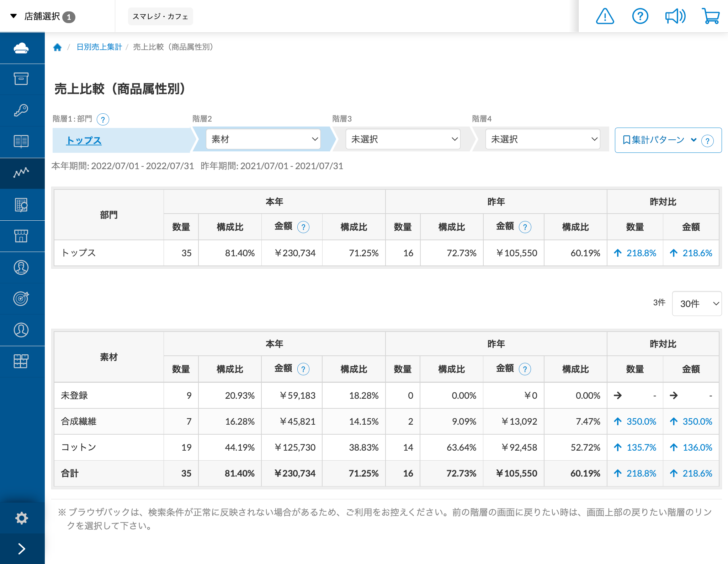Open settings gear in sidebar
Viewport: 728px width, 564px height.
click(21, 518)
